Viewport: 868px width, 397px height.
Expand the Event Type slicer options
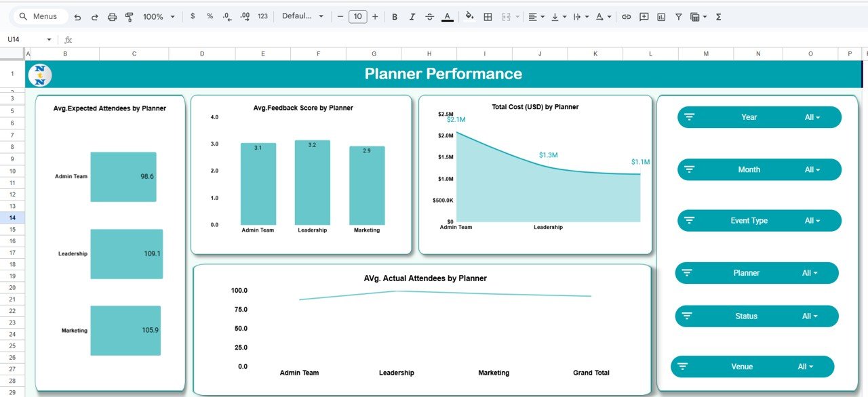pyautogui.click(x=812, y=220)
